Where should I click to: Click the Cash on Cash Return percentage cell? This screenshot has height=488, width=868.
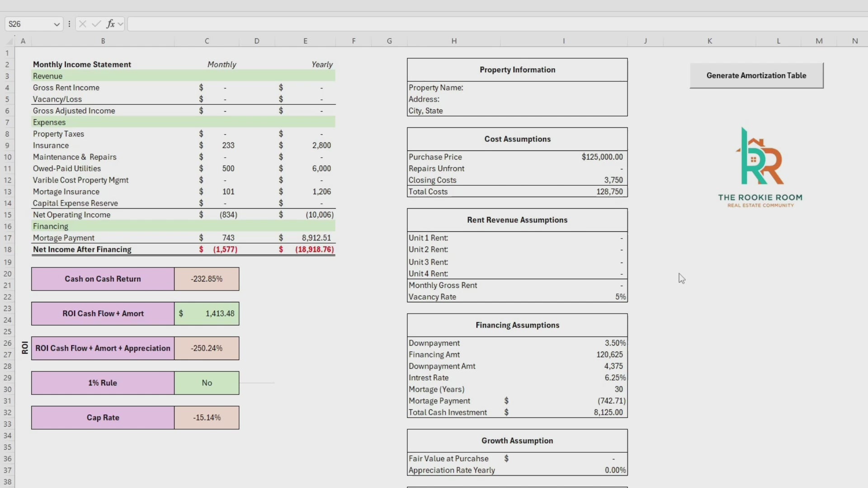[207, 279]
